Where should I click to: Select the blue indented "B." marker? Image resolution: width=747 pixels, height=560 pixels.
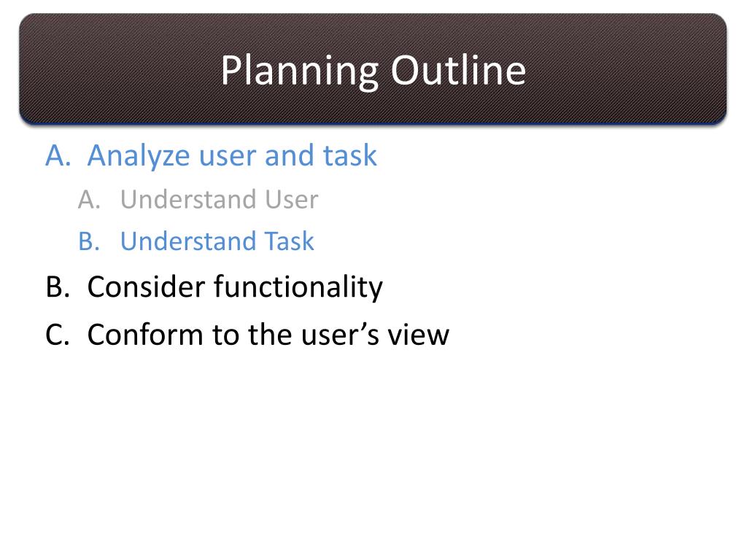point(89,241)
